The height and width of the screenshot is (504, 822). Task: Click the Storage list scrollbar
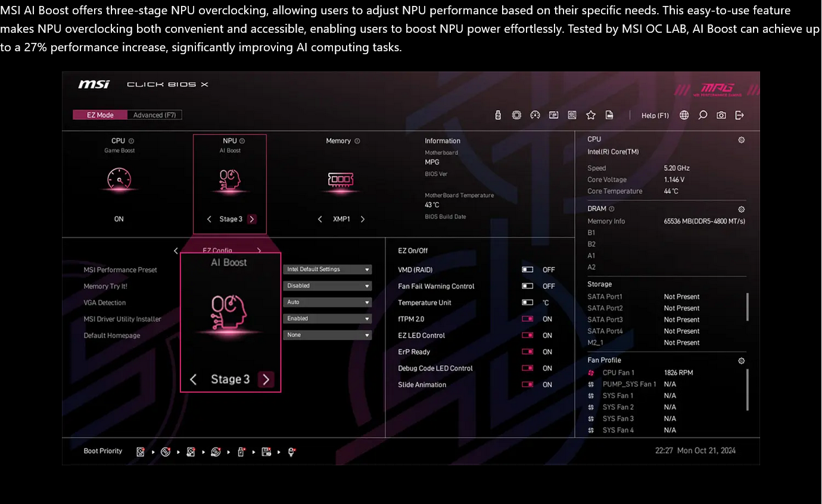[x=748, y=307]
